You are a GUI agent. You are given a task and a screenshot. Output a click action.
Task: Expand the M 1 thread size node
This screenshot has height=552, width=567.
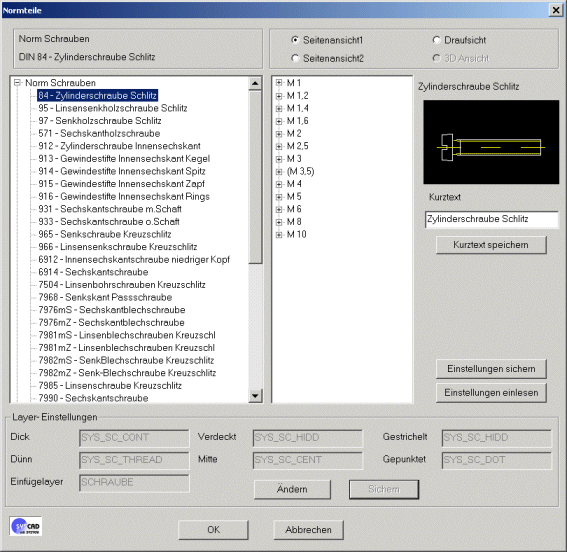point(279,83)
